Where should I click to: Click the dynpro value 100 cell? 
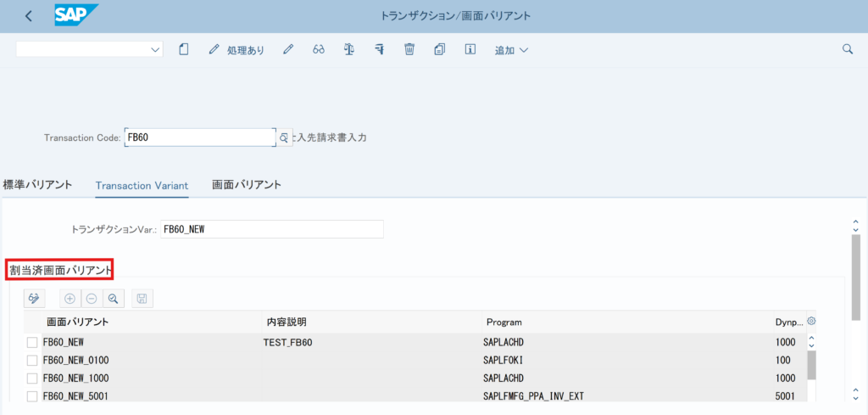click(x=789, y=361)
